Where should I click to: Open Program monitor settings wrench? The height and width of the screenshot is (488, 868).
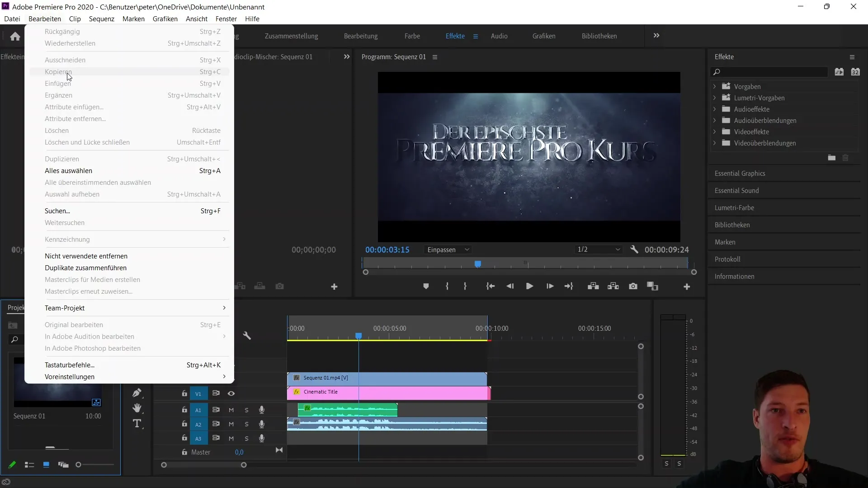634,249
